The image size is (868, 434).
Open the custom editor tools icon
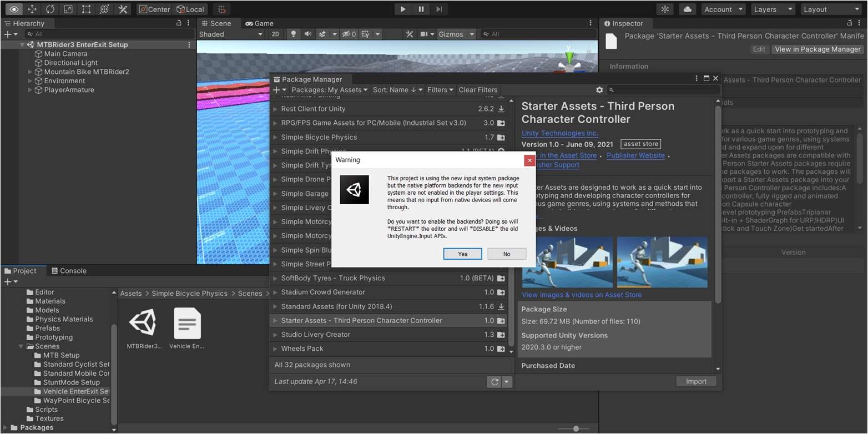[122, 9]
